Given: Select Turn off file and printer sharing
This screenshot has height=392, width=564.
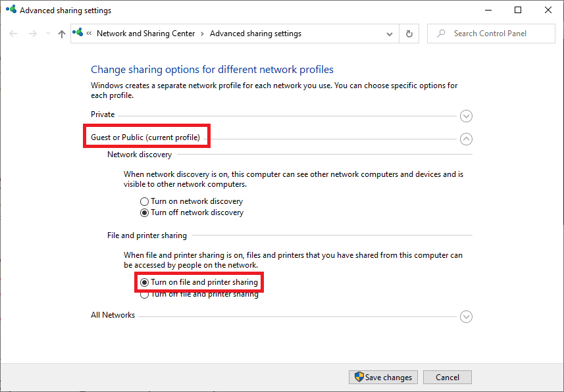Looking at the screenshot, I should click(199, 294).
